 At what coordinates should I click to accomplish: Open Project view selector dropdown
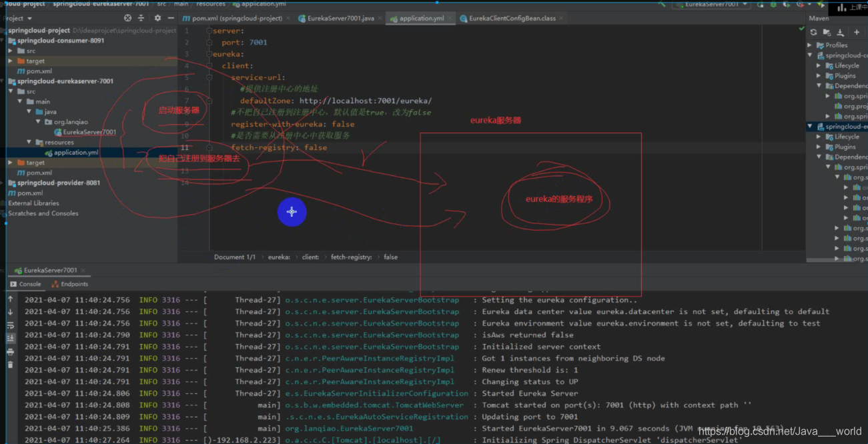[17, 19]
